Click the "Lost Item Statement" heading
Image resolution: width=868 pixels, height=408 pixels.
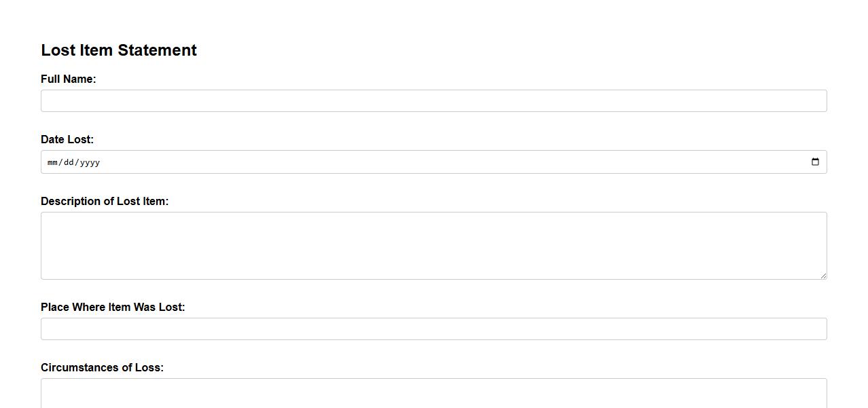[x=119, y=50]
